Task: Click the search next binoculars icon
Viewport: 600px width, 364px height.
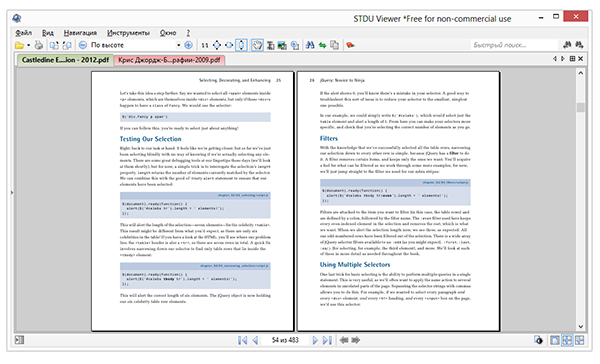Action: (x=579, y=45)
